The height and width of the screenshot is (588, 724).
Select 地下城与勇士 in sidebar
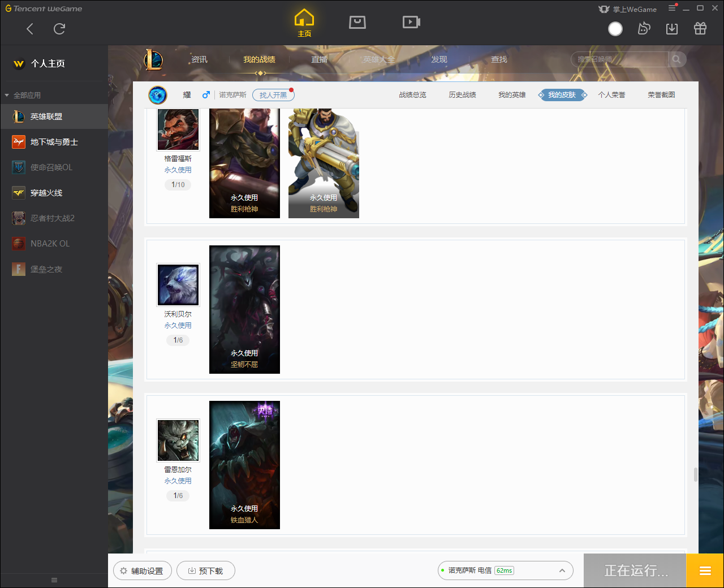(54, 142)
